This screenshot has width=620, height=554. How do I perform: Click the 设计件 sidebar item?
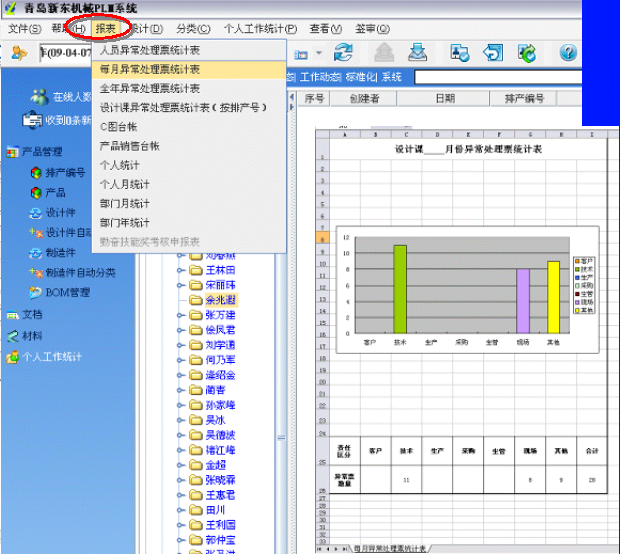[60, 212]
